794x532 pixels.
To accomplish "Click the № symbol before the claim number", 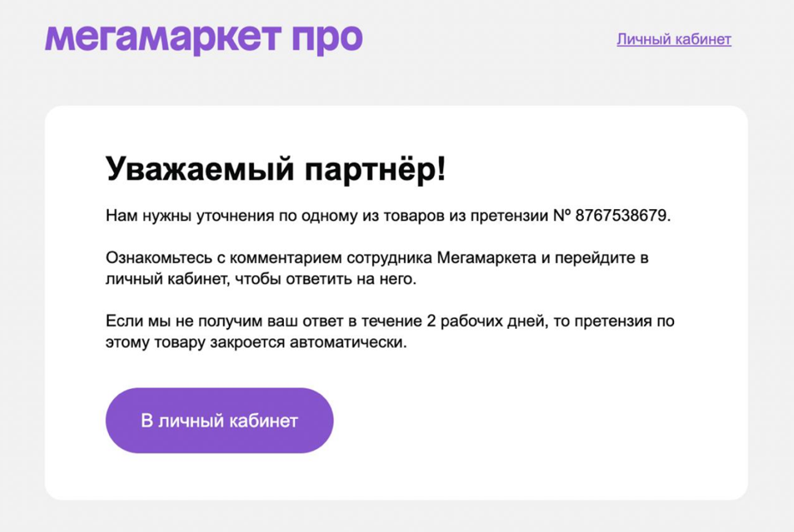I will pos(562,215).
